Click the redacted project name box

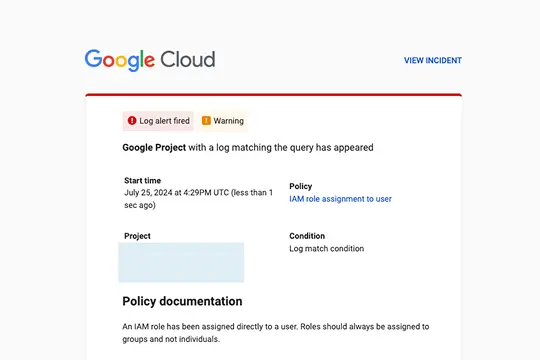pos(181,263)
